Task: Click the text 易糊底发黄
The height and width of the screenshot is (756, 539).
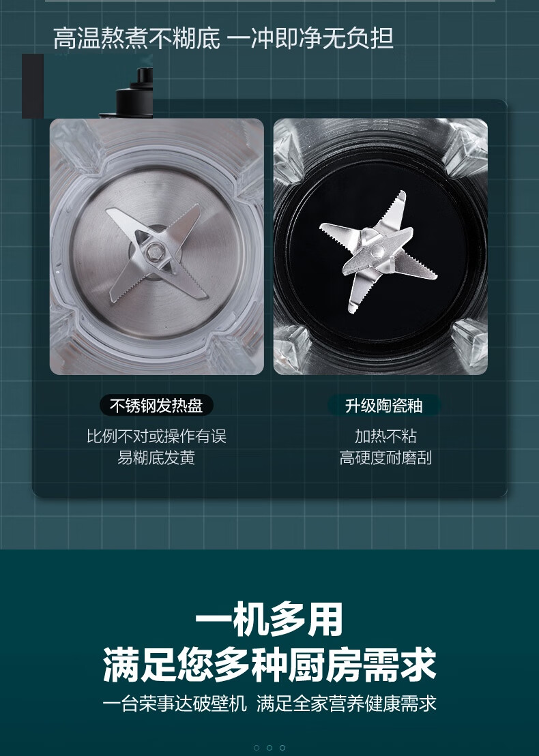Action: (x=156, y=457)
